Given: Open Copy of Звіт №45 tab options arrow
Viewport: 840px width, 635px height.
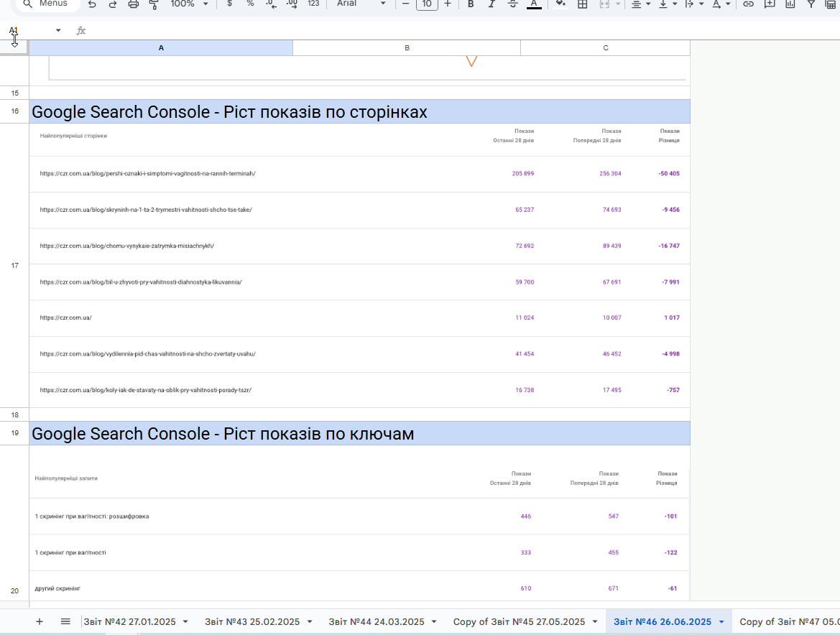Looking at the screenshot, I should [595, 621].
